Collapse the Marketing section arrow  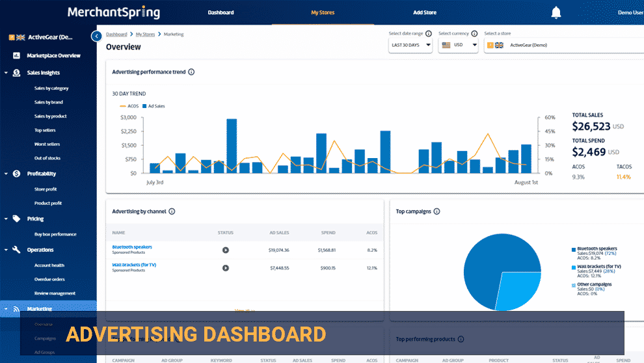[6, 309]
